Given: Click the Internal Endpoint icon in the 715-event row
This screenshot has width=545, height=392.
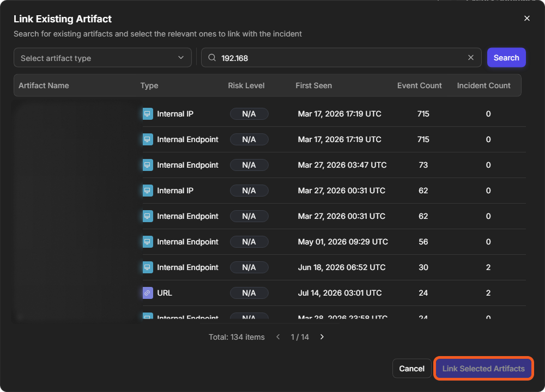Looking at the screenshot, I should [148, 139].
